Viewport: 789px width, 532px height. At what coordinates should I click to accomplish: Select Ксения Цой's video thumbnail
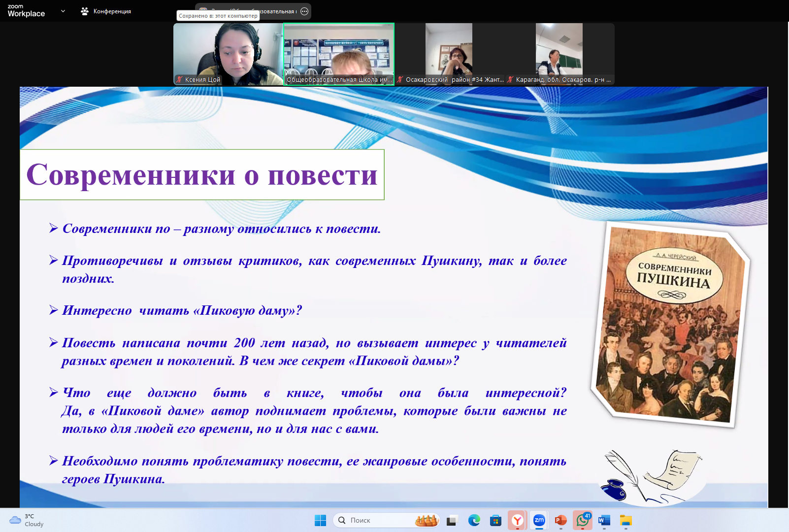pyautogui.click(x=228, y=54)
